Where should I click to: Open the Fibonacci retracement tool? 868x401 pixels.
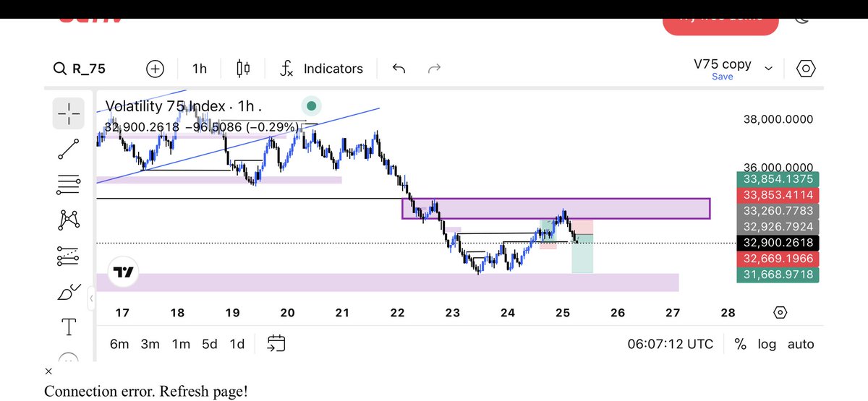(x=69, y=185)
